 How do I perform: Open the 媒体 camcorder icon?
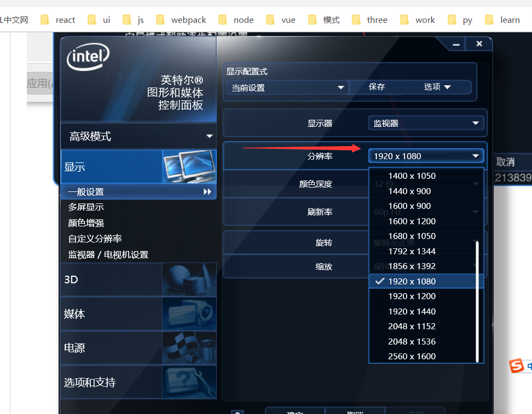pos(189,314)
